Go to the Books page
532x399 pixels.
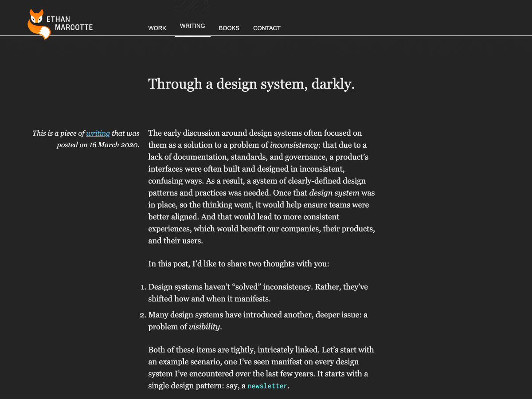[229, 28]
